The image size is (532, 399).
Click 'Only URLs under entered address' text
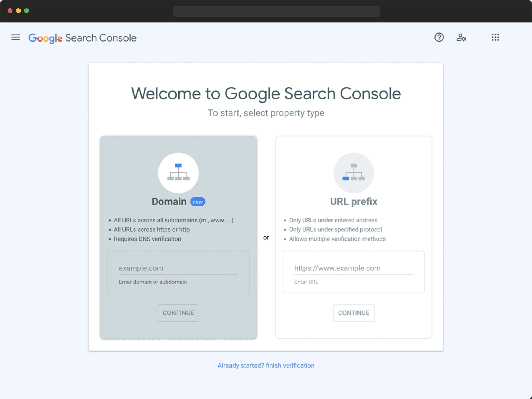333,220
